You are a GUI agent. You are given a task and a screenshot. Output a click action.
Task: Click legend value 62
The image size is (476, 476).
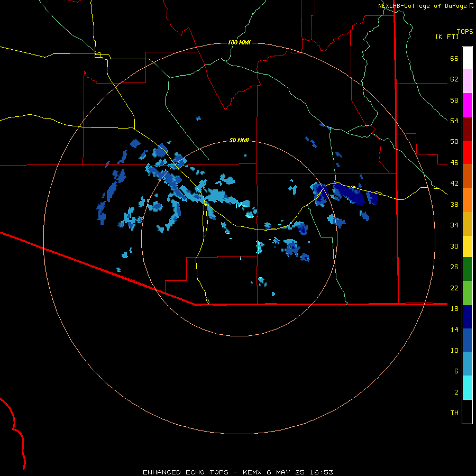(x=454, y=79)
